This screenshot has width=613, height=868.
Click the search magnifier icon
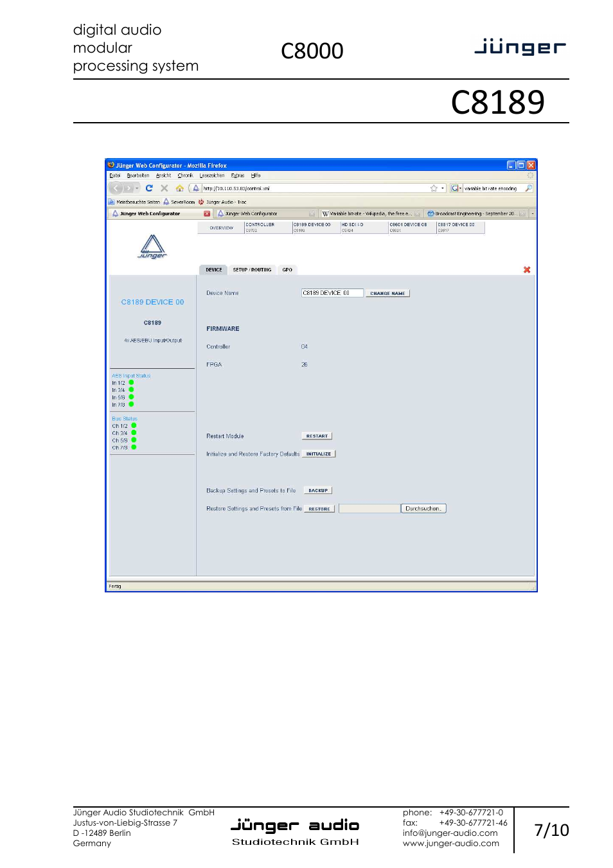point(528,188)
